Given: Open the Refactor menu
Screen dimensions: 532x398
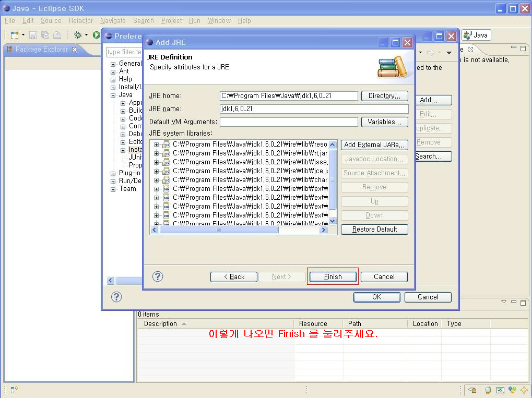Looking at the screenshot, I should (x=81, y=21).
